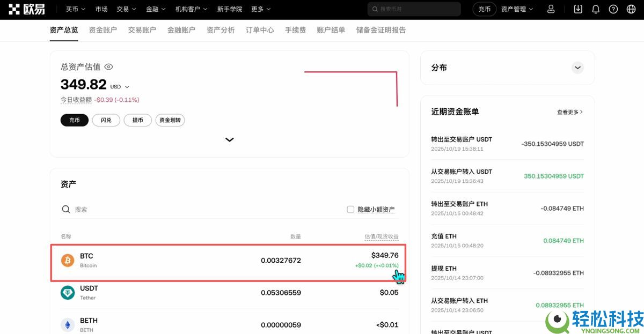Hide total asset value with eye icon
The width and height of the screenshot is (644, 334).
[x=108, y=66]
